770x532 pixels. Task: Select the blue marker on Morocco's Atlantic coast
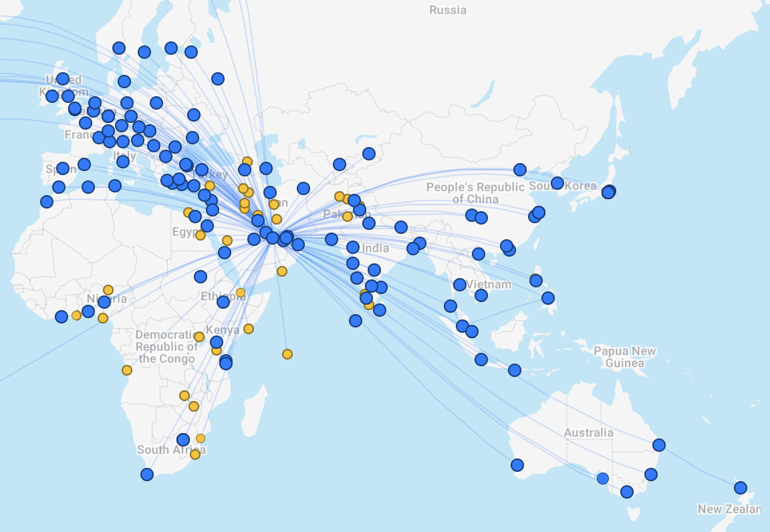[x=47, y=201]
